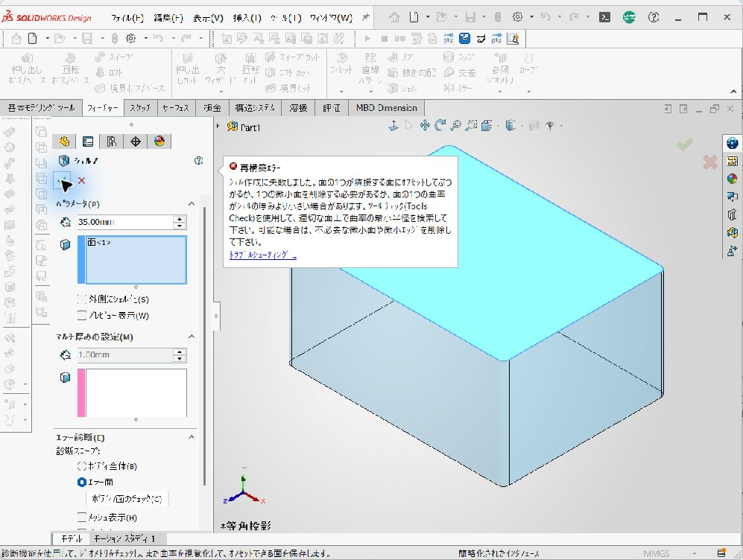Increase shell thickness with the stepper arrow
The height and width of the screenshot is (560, 743).
coord(179,219)
